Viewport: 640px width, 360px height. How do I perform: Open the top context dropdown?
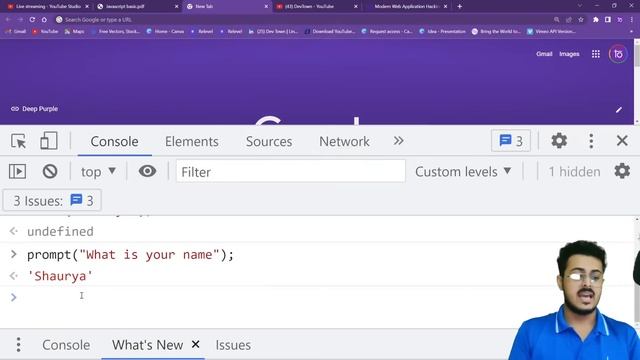(98, 172)
